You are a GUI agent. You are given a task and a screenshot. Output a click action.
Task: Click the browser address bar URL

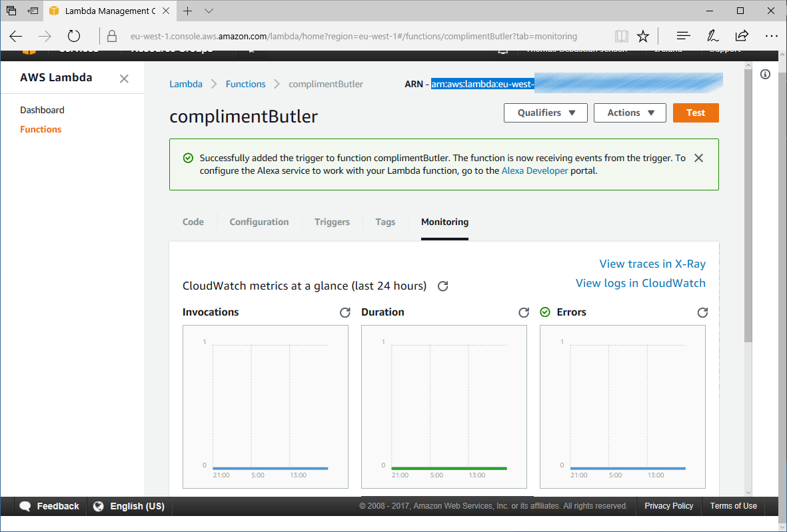(353, 36)
